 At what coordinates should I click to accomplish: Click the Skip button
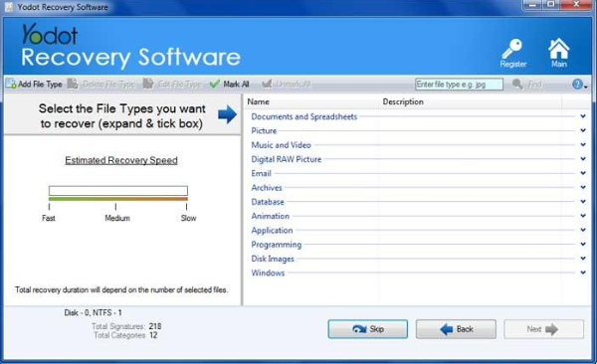368,329
